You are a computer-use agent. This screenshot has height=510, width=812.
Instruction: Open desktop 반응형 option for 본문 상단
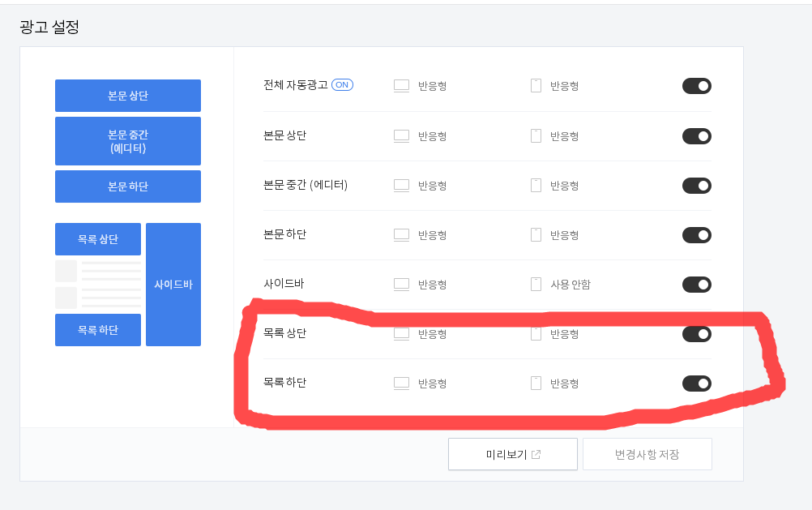click(x=433, y=136)
